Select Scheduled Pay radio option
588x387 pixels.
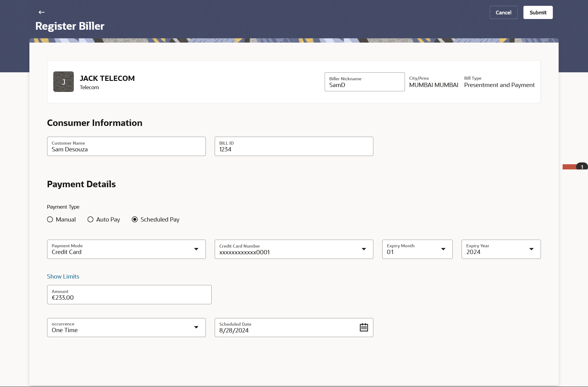click(135, 219)
